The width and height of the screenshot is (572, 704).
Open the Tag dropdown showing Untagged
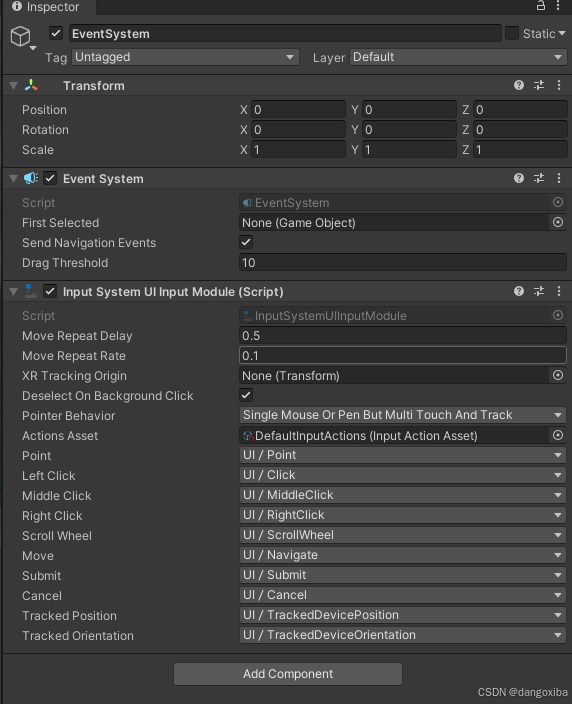click(x=185, y=57)
